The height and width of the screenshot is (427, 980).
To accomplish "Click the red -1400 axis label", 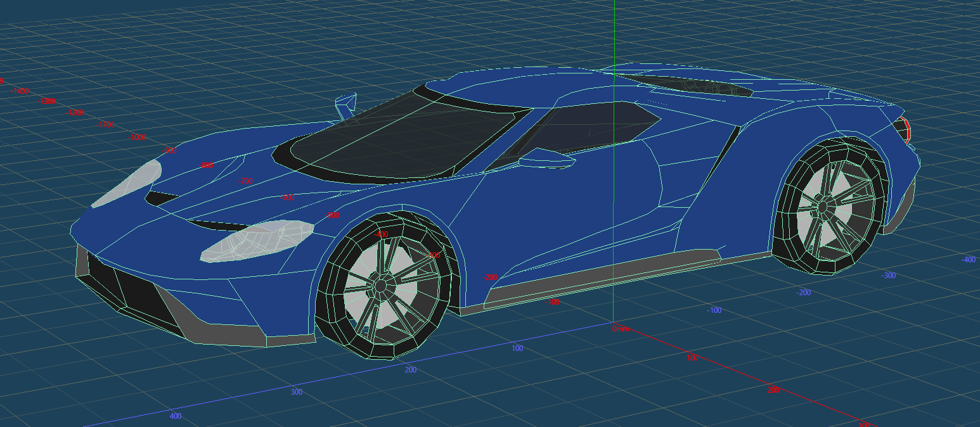I will click(20, 91).
